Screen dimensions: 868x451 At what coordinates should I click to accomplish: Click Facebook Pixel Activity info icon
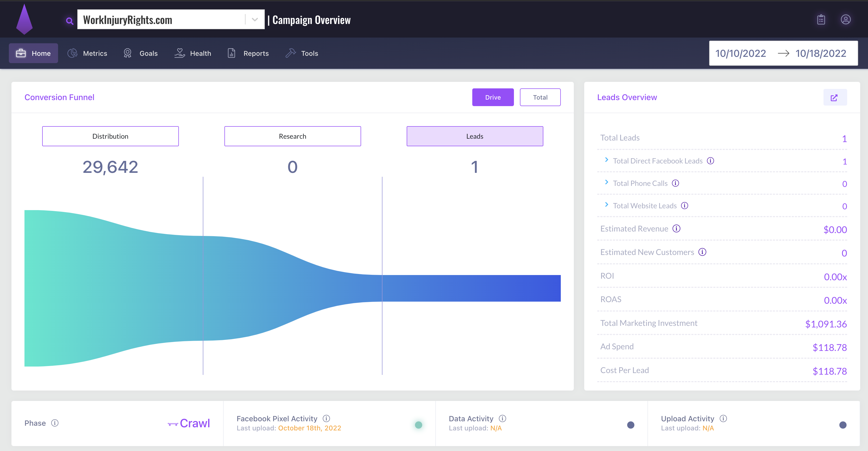[326, 418]
